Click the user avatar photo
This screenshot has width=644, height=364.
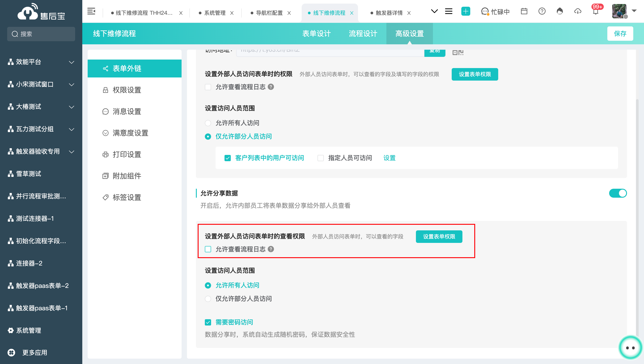(619, 11)
